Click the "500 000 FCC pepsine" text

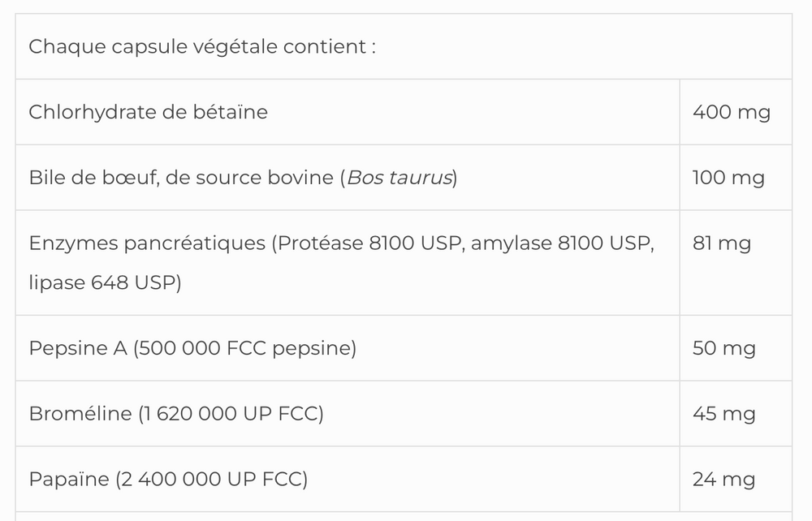click(x=246, y=348)
